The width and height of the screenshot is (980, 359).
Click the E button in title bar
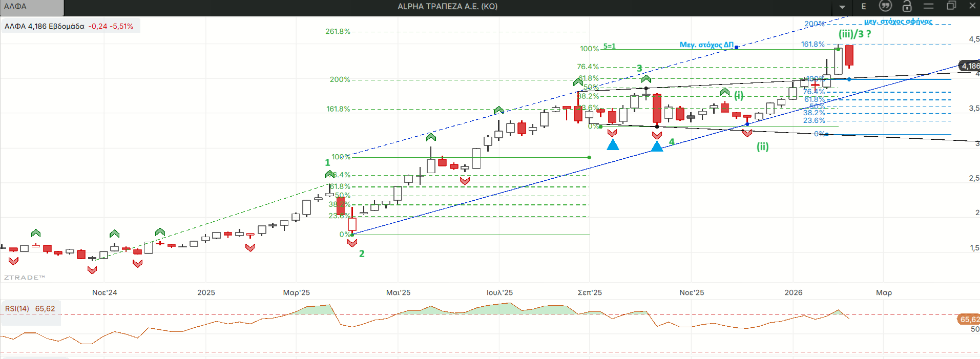tap(864, 7)
